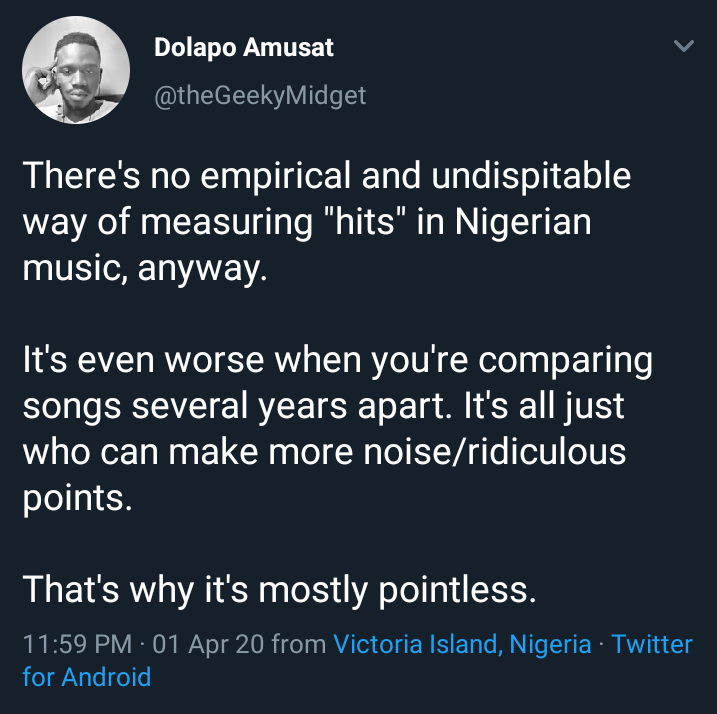This screenshot has height=714, width=717.
Task: Tap the misspelled word 'undispitable'
Action: tap(531, 176)
